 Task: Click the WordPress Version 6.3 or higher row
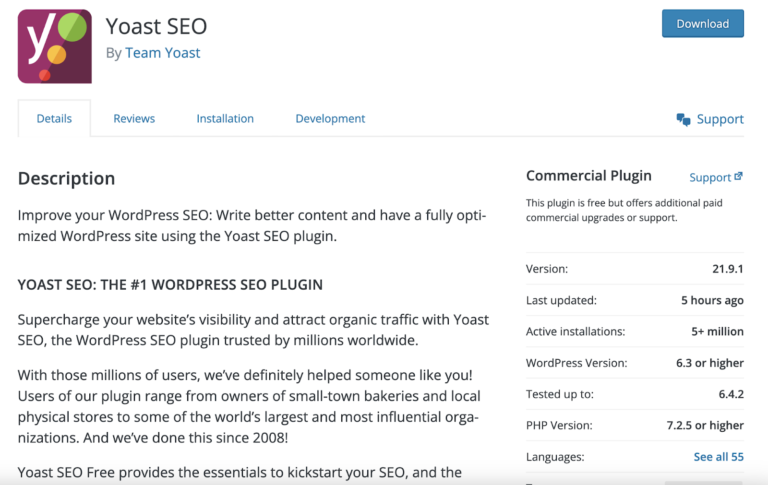pyautogui.click(x=635, y=363)
